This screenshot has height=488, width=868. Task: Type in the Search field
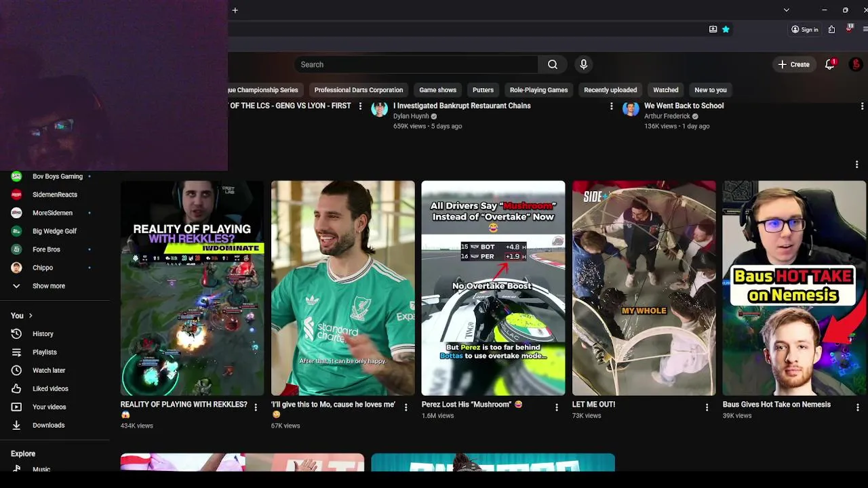[x=416, y=64]
